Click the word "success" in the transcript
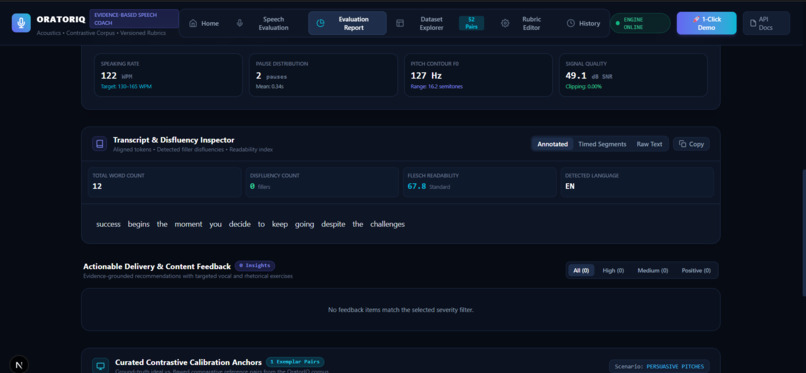 (x=108, y=224)
